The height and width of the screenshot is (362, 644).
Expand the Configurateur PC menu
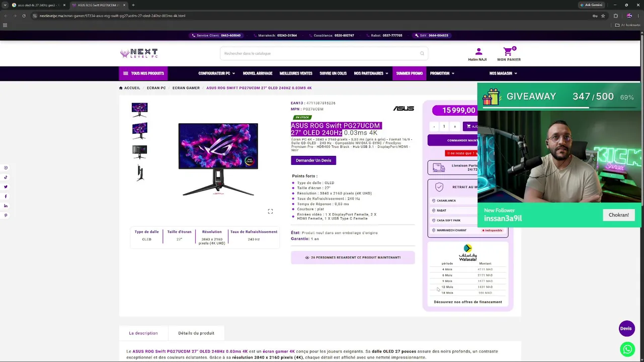tap(216, 73)
